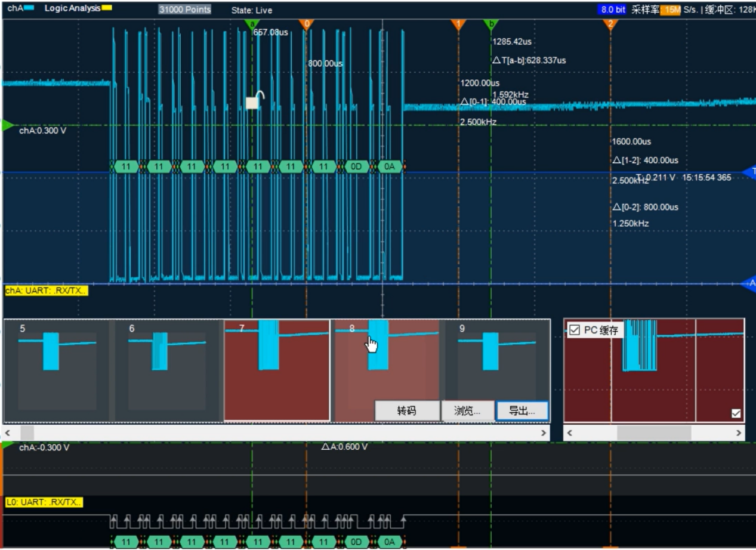The width and height of the screenshot is (756, 550).
Task: Click the 8.0 bit resolution indicator
Action: tap(613, 10)
